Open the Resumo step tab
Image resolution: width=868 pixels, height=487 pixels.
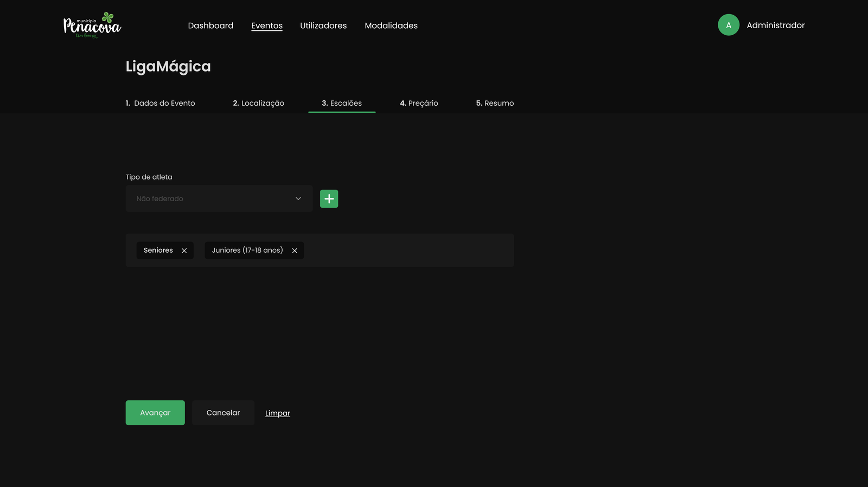[x=495, y=103]
